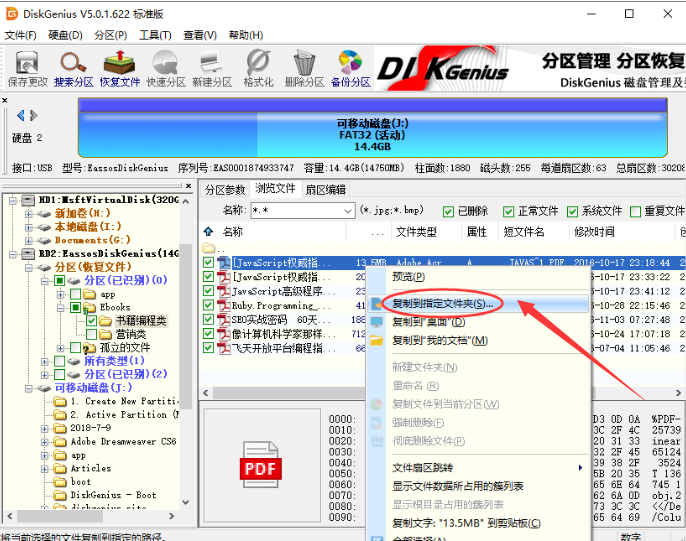Open the 恢复文件 (Recover Files) tool

[120, 67]
